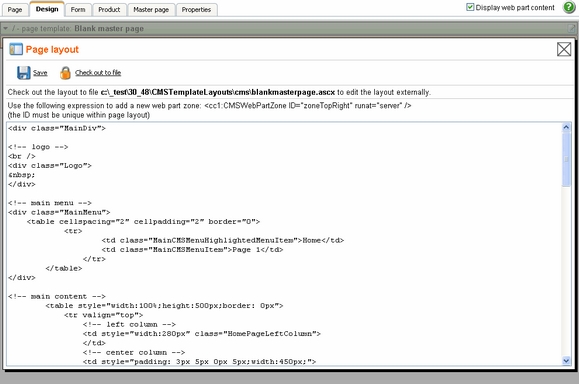Click the Page layout panel icon

16,49
